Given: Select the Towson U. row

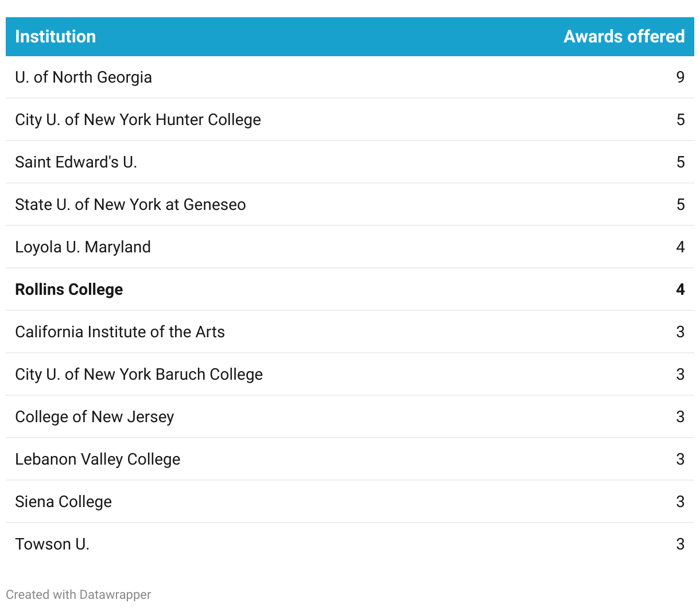Looking at the screenshot, I should coord(52,544).
